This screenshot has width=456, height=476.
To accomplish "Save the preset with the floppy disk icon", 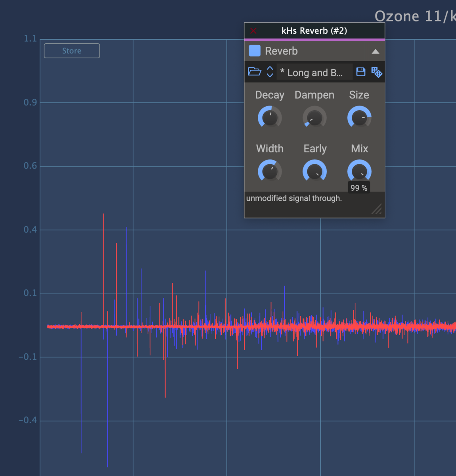I will click(x=361, y=72).
